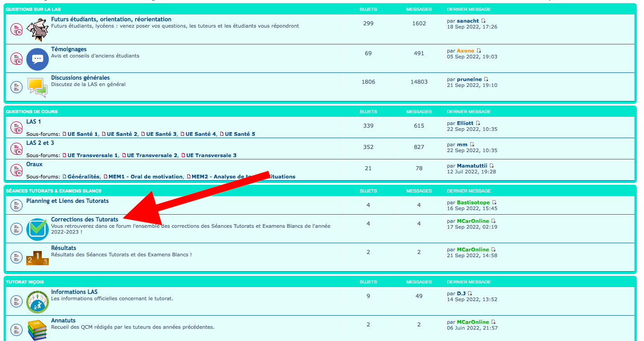Click the Futurs étudiants forum avatar icon
Image resolution: width=644 pixels, height=341 pixels.
[x=37, y=29]
